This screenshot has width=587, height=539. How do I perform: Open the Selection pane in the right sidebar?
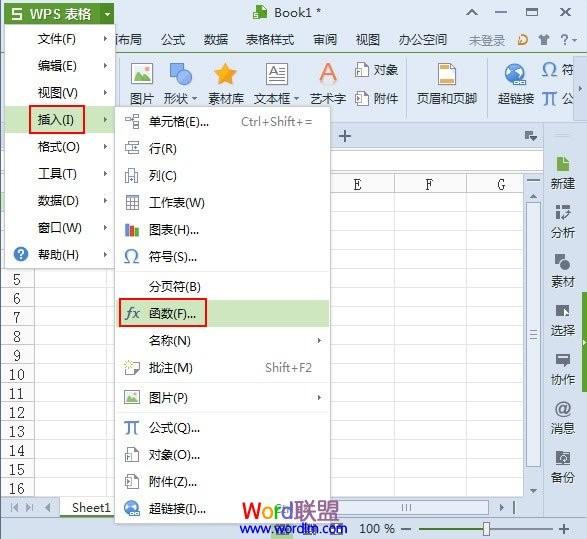coord(563,319)
